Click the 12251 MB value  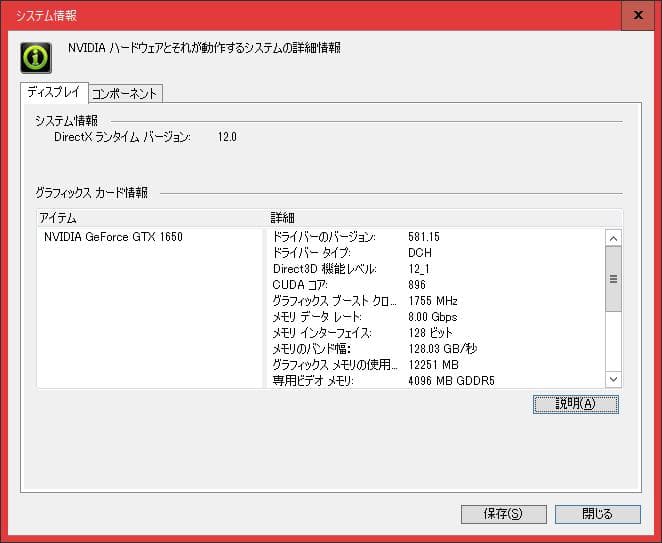(x=433, y=365)
